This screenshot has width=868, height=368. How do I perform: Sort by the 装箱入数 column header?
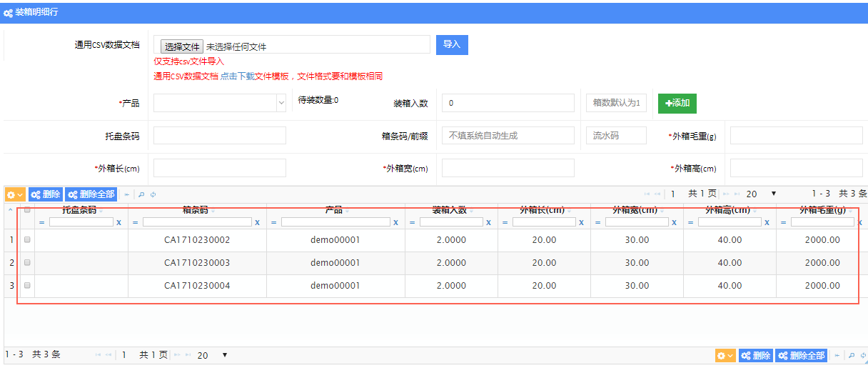tap(449, 210)
